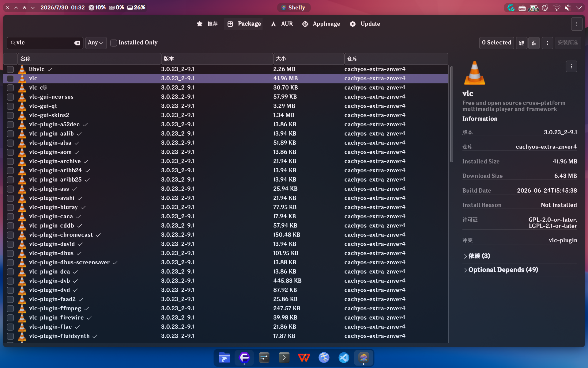Sort by 名称 column header
This screenshot has width=588, height=368.
[89, 59]
